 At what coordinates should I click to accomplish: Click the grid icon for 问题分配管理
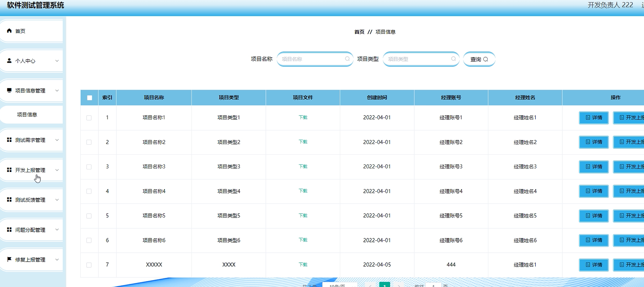(9, 229)
